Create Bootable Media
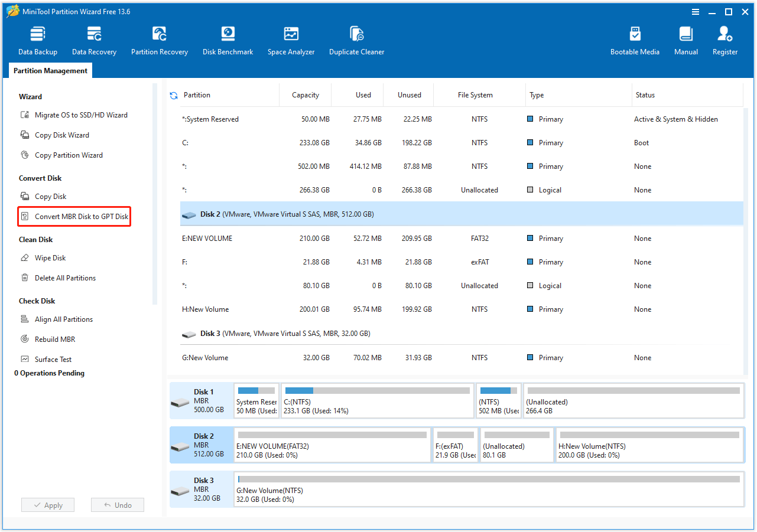This screenshot has width=757, height=532. click(x=635, y=41)
